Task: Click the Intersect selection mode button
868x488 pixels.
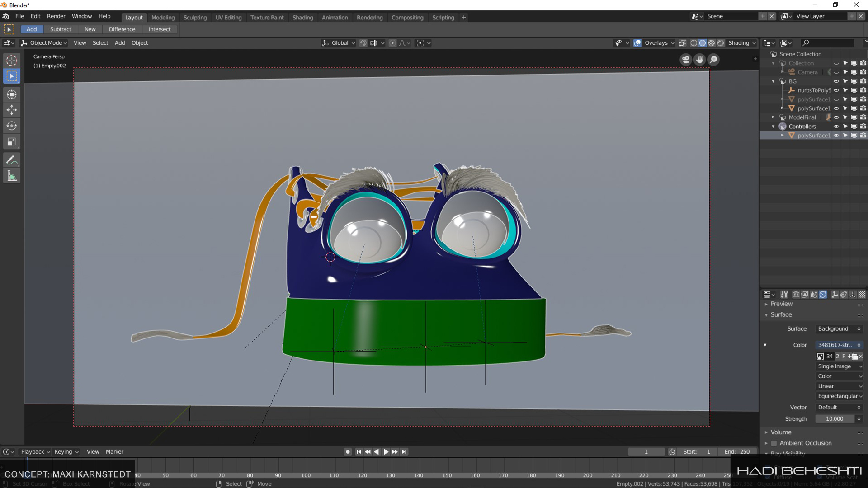Action: [160, 29]
